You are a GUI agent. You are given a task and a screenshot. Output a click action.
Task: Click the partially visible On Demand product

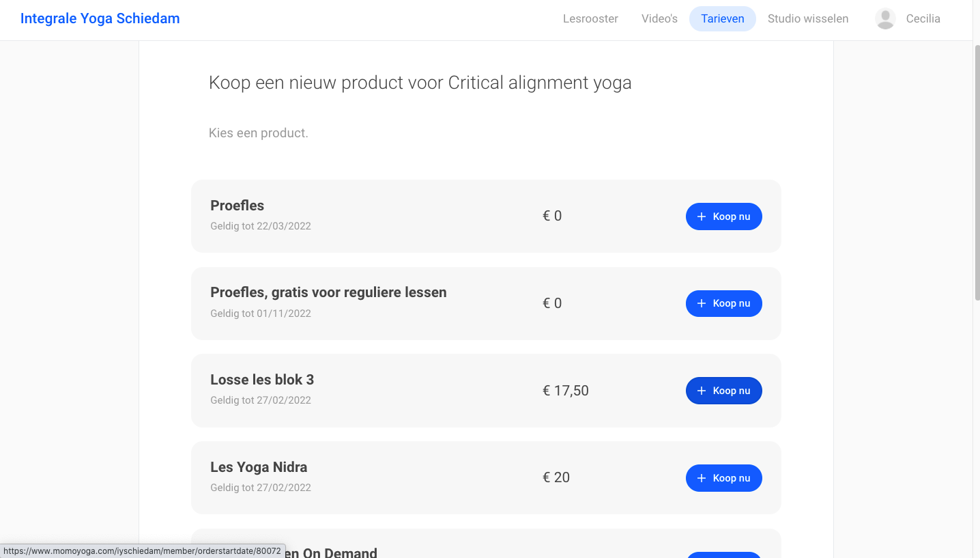(x=486, y=544)
